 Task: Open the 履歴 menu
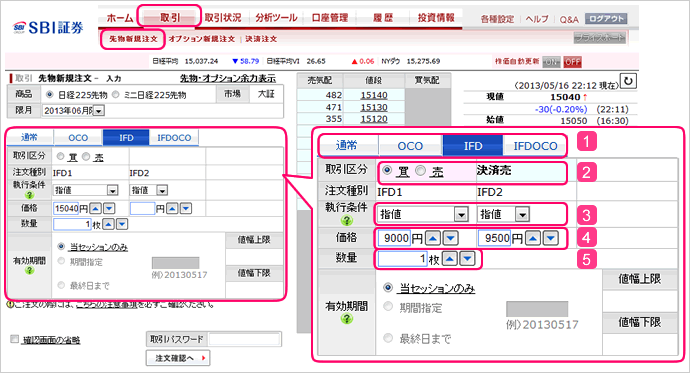tap(383, 18)
